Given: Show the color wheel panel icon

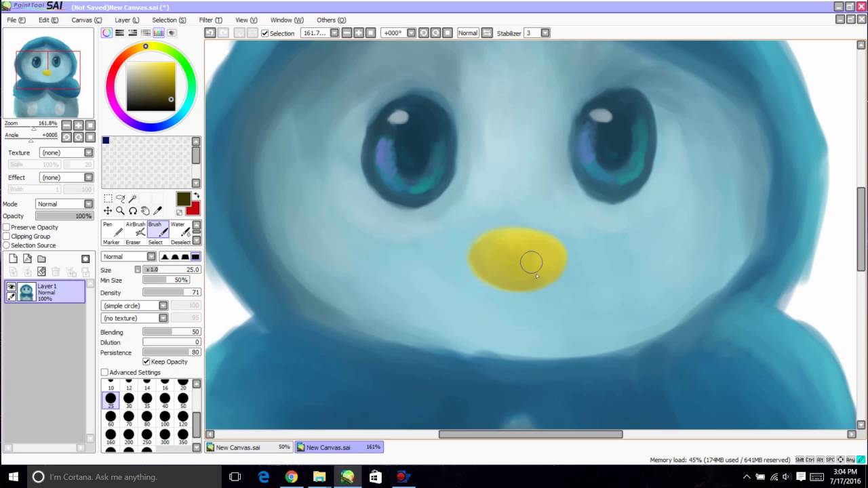Looking at the screenshot, I should 107,33.
